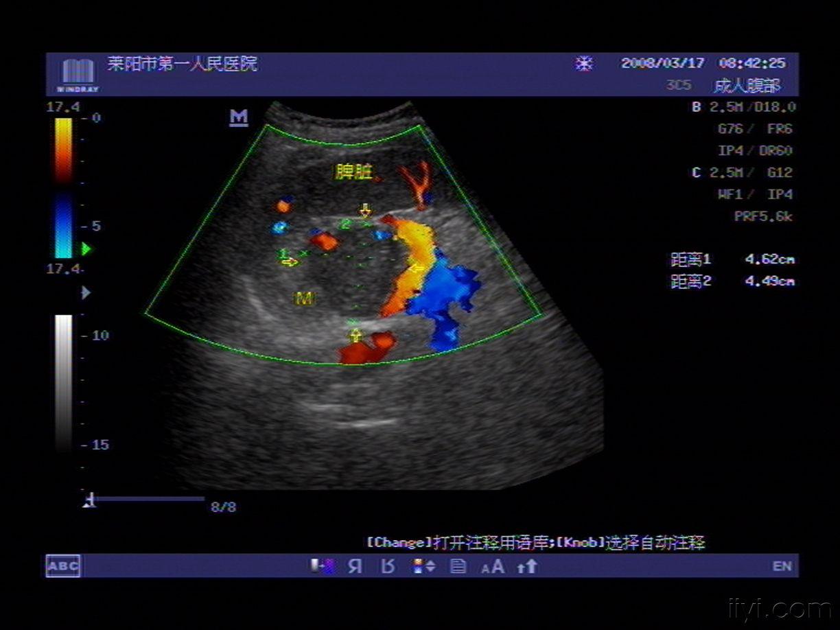Toggle the EN input language indicator
This screenshot has width=840, height=630.
(x=782, y=566)
